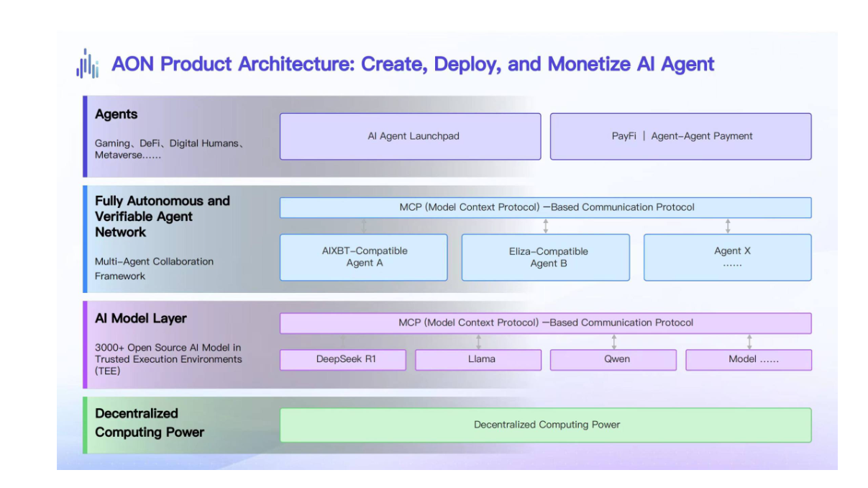
Task: Click the Agent X box
Action: [727, 257]
